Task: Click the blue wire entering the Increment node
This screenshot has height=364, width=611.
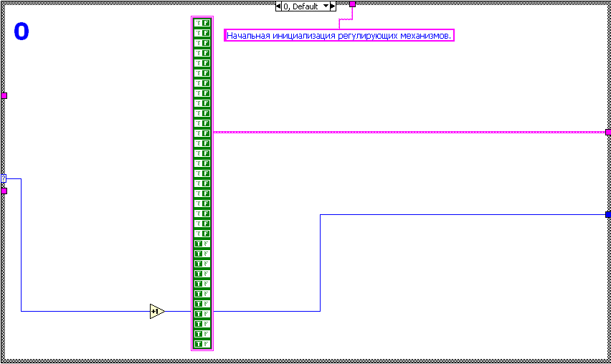Action: coord(86,311)
